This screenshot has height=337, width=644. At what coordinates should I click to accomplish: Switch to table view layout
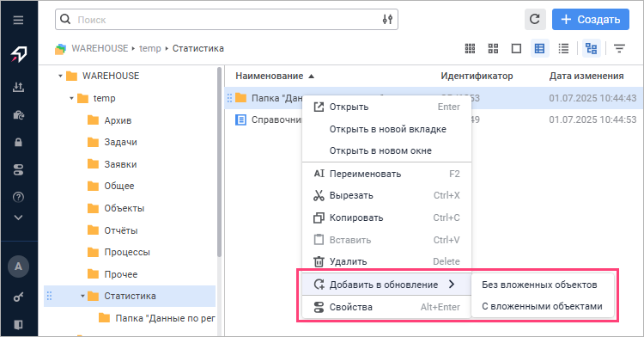[x=540, y=48]
